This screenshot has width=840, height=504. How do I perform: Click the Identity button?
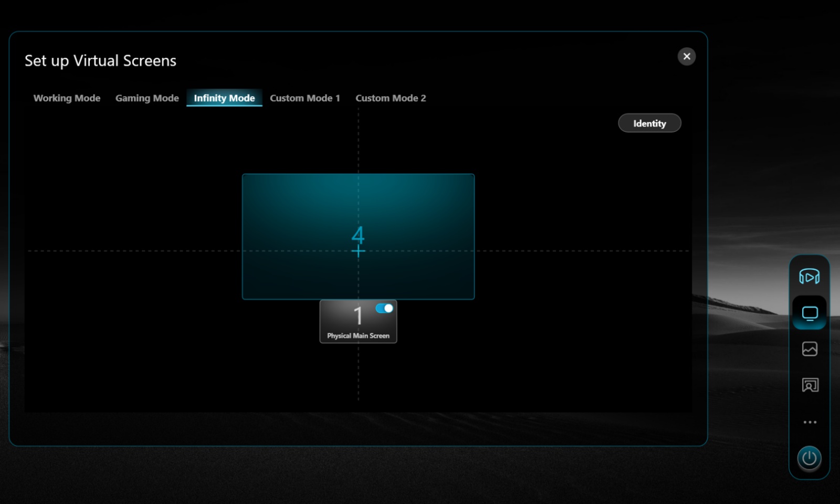click(649, 123)
